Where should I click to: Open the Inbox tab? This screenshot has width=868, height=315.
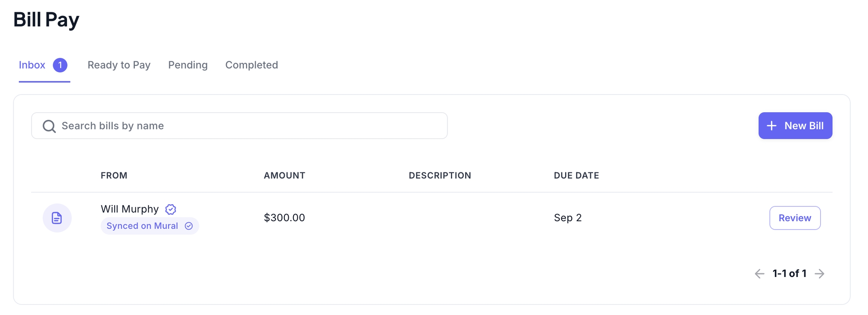tap(32, 65)
